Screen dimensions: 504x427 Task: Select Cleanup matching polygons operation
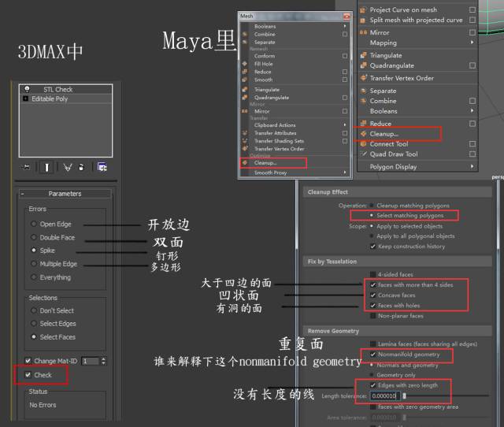click(x=372, y=205)
